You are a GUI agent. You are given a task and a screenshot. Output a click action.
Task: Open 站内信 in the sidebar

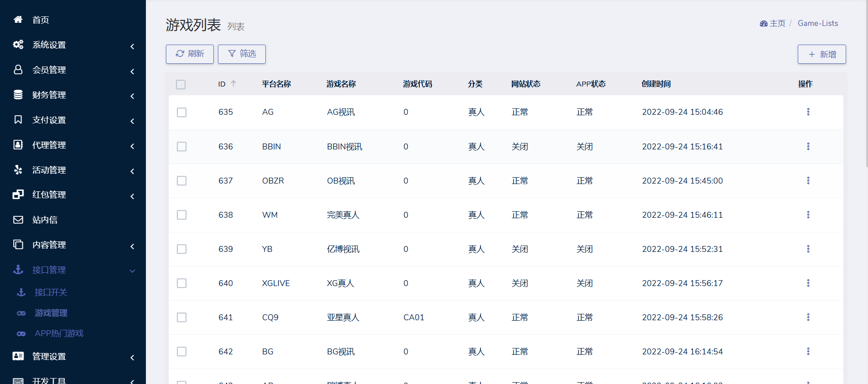click(45, 220)
